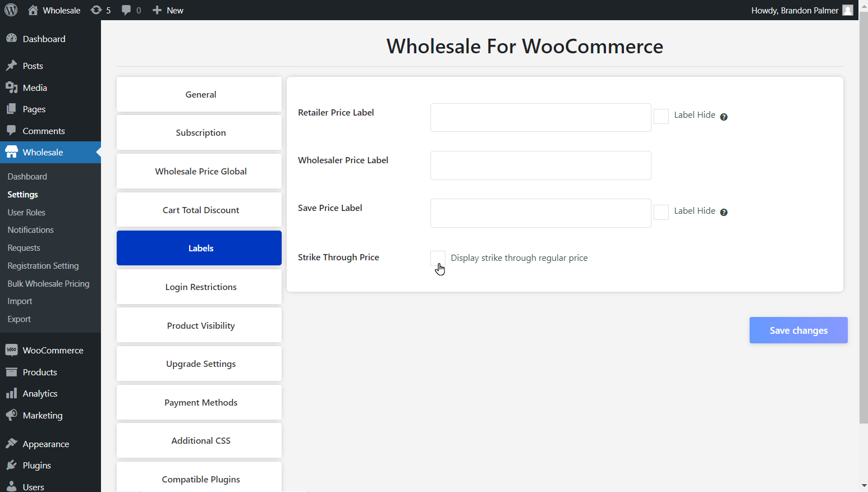
Task: Open the comments bubble icon in admin bar
Action: tap(126, 10)
